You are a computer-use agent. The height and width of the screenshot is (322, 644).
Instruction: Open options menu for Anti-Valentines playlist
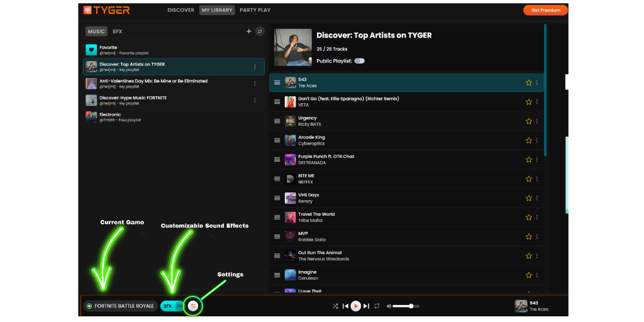click(255, 84)
